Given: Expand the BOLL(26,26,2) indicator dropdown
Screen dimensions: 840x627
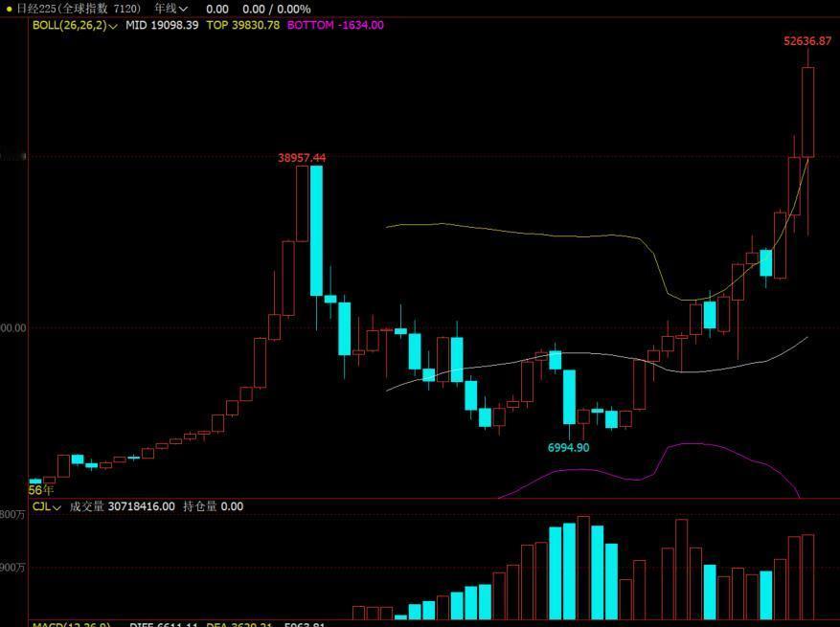Looking at the screenshot, I should pyautogui.click(x=75, y=25).
